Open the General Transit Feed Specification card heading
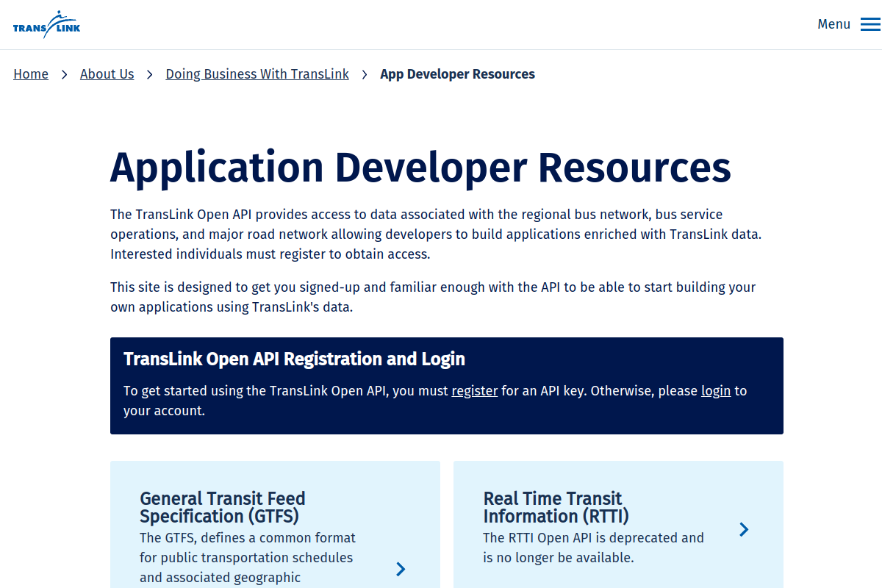The width and height of the screenshot is (882, 588). click(x=223, y=507)
